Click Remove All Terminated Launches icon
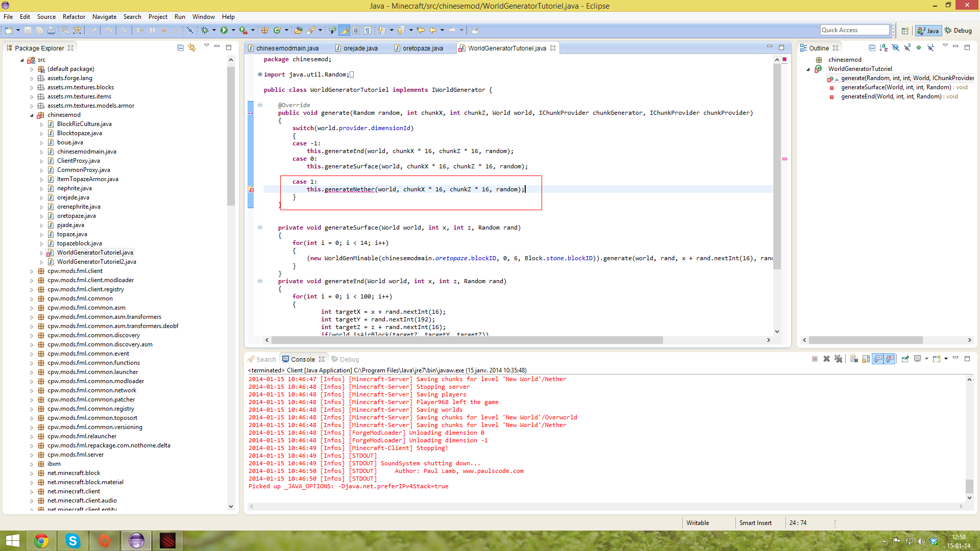 coord(838,359)
